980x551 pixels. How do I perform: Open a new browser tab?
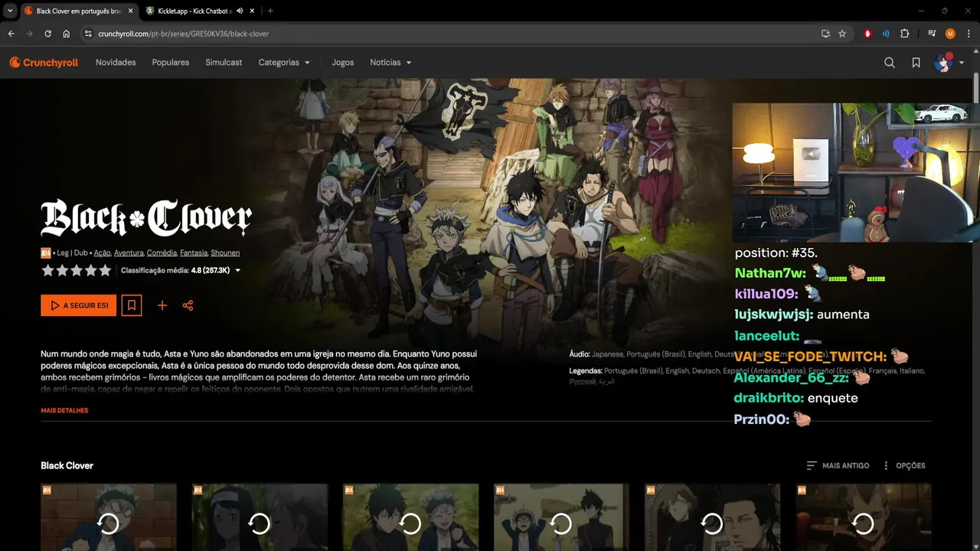point(270,11)
